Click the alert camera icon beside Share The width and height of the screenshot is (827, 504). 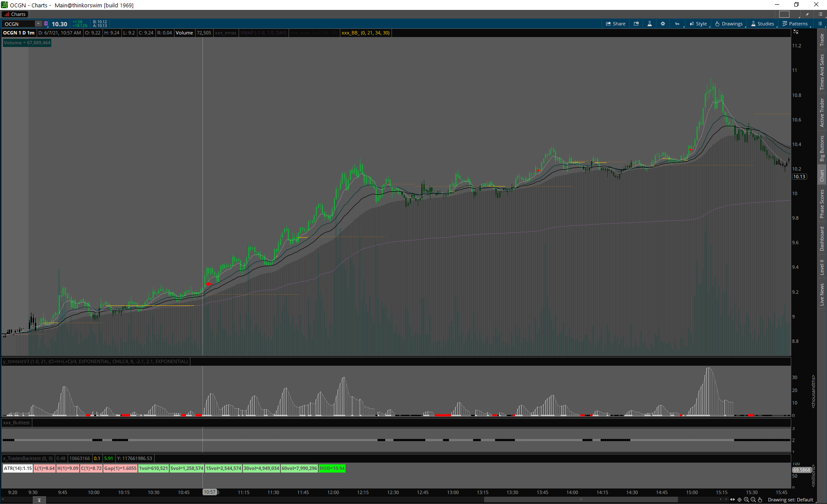pos(636,24)
